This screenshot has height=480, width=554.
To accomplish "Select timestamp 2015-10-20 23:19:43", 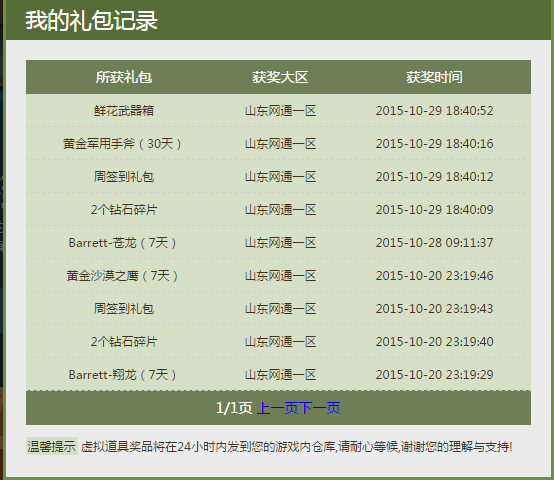I will click(434, 309).
